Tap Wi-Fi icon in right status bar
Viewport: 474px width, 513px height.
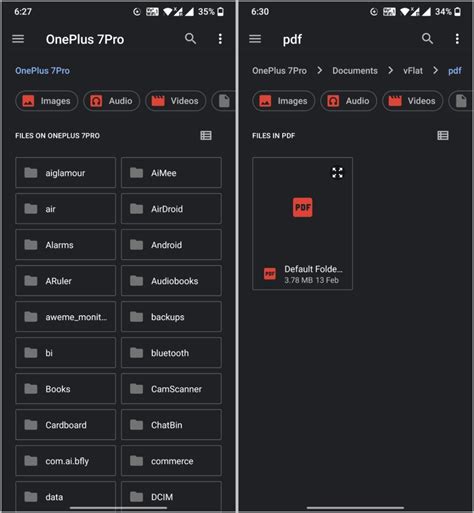click(405, 12)
